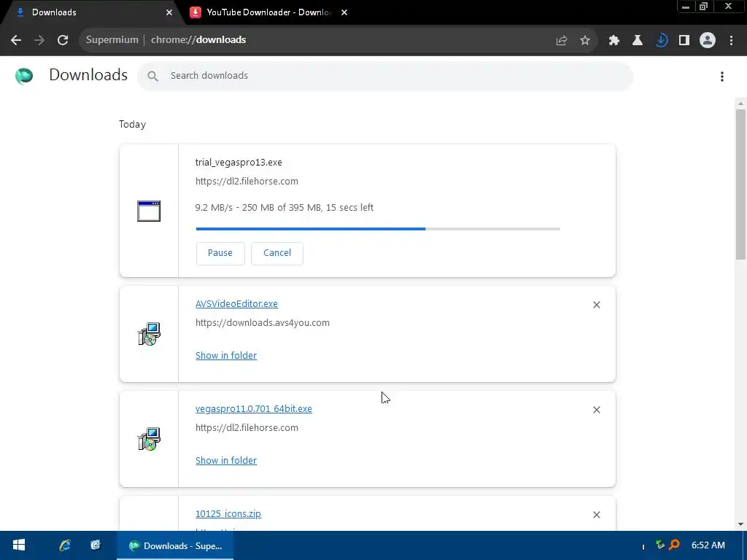The width and height of the screenshot is (747, 560).
Task: Focus the Search downloads field
Action: [385, 76]
